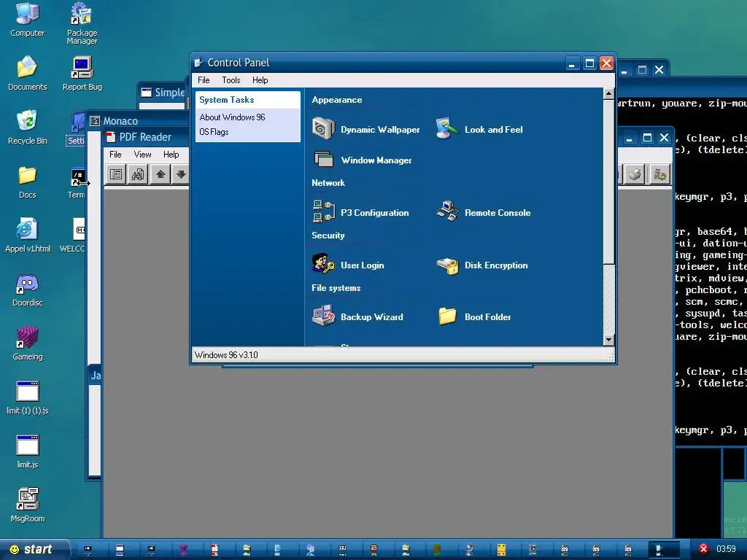
Task: Click the Control Panel taskbar entry
Action: [663, 550]
